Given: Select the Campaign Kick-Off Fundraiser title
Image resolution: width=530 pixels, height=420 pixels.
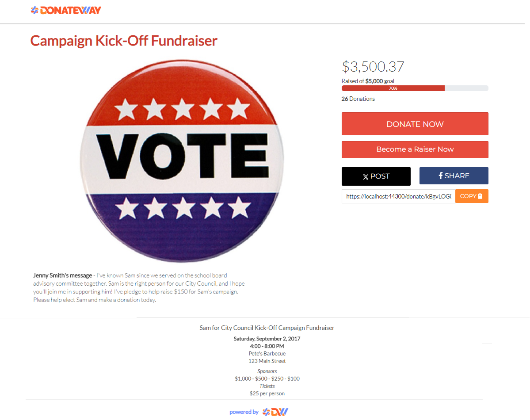Looking at the screenshot, I should click(x=124, y=41).
